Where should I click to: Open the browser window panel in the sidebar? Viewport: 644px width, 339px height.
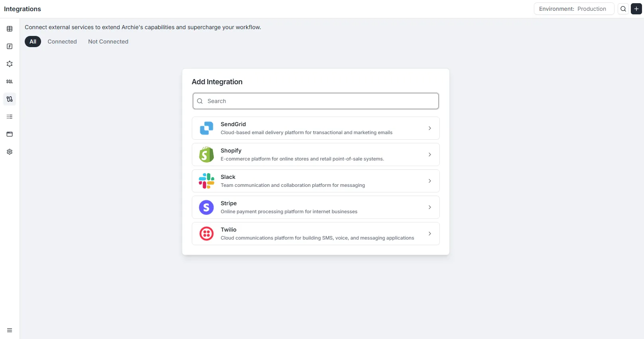click(x=9, y=134)
